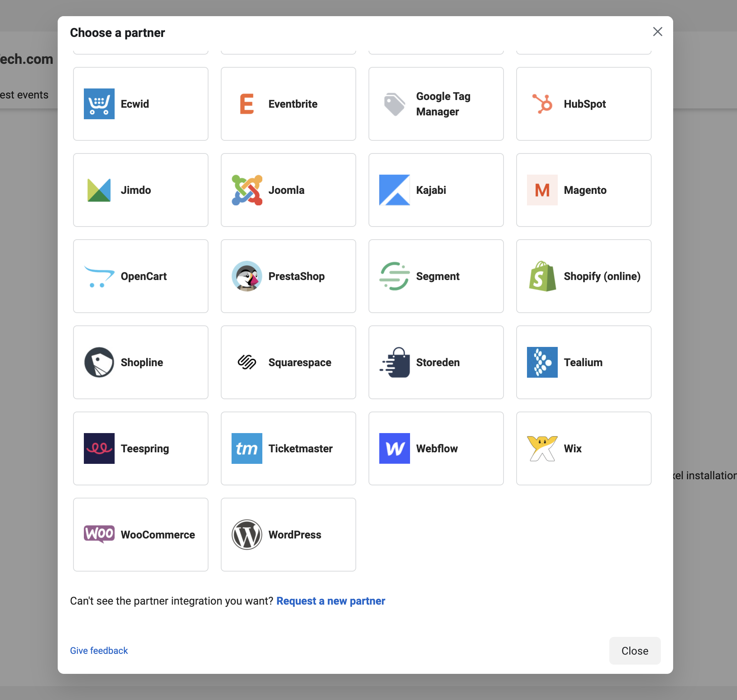
Task: Select the Kajabi partner tile
Action: tap(436, 190)
